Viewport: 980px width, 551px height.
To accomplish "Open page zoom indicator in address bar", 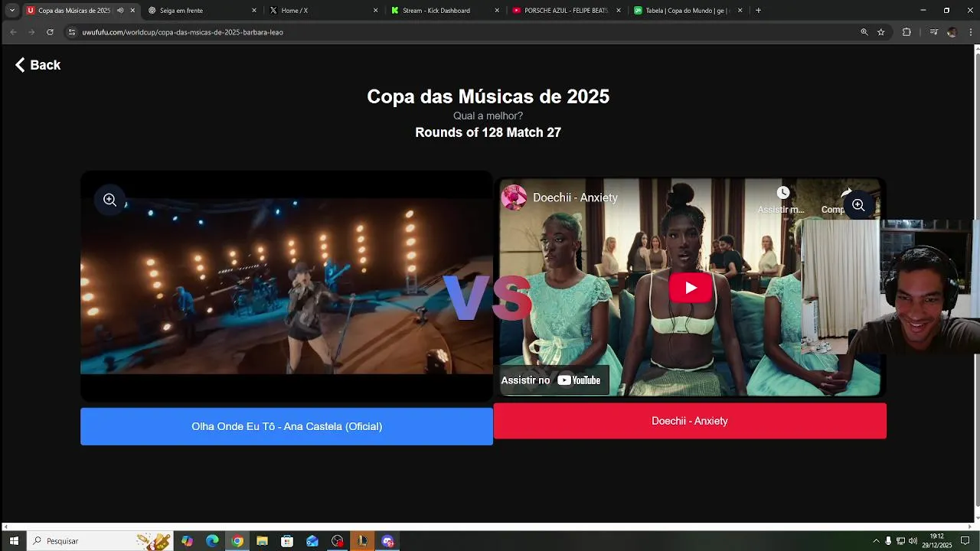I will tap(864, 32).
